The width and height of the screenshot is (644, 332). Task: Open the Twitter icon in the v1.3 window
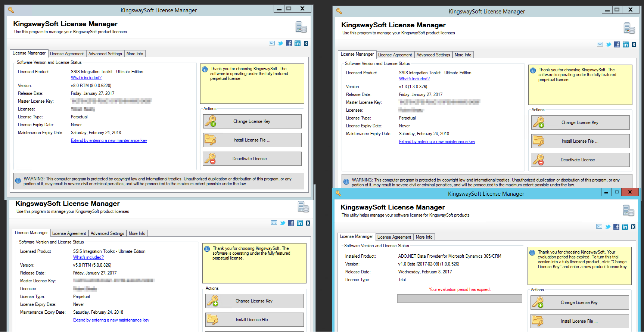point(609,44)
